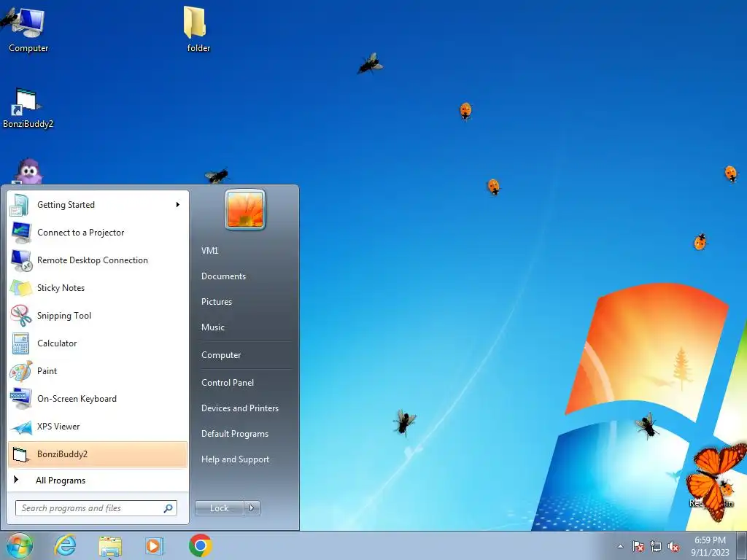The height and width of the screenshot is (560, 747).
Task: Select the Computer desktop icon
Action: 28,29
